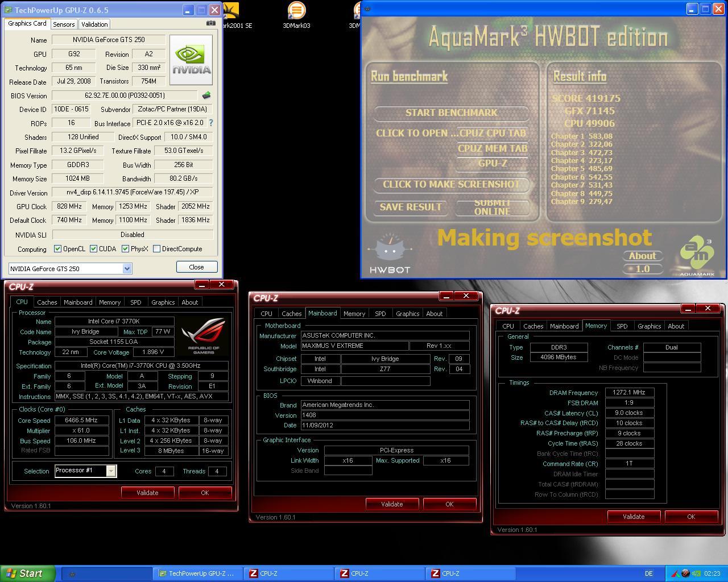The height and width of the screenshot is (582, 728).
Task: Click OK in CPU-Z Memory window
Action: click(x=691, y=517)
